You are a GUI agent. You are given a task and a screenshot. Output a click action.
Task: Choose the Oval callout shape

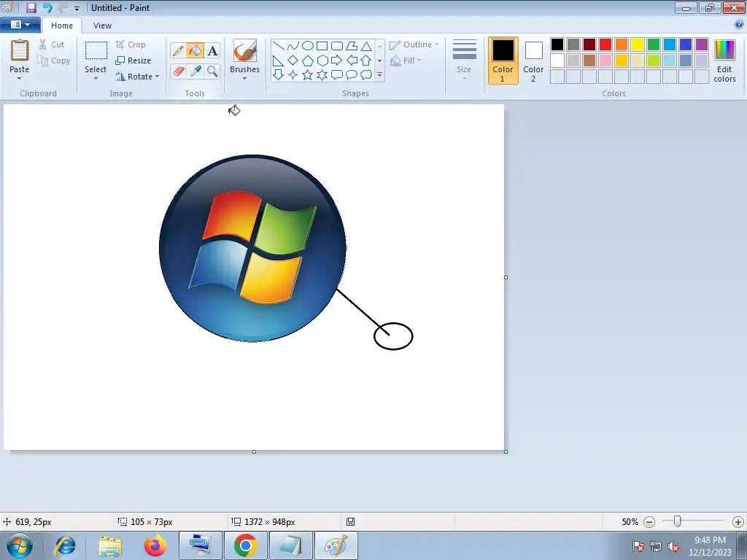(352, 75)
